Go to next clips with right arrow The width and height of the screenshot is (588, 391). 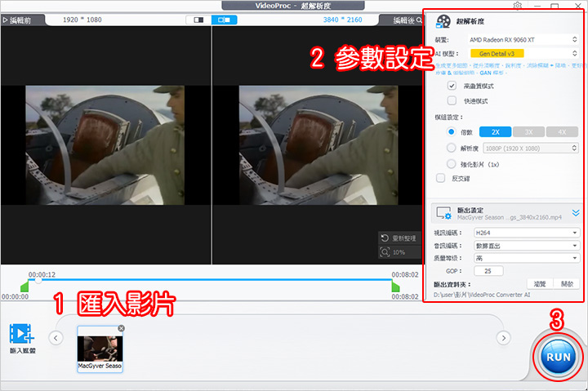[503, 338]
